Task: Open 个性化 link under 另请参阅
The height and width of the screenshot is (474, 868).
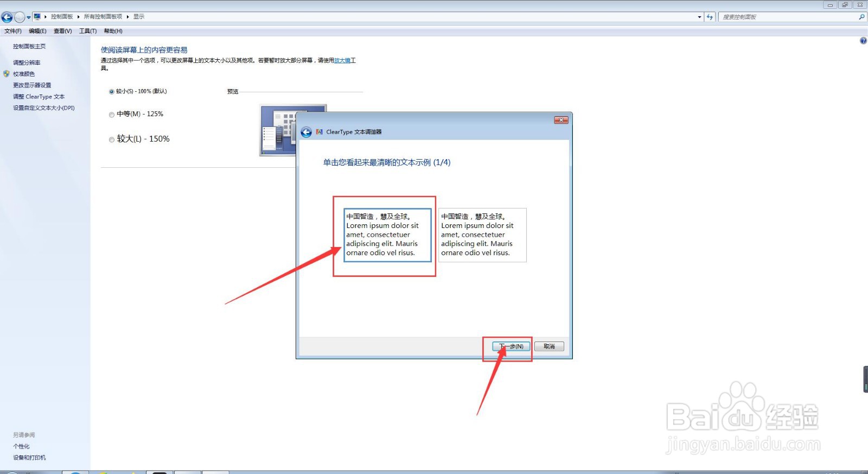Action: [x=21, y=446]
